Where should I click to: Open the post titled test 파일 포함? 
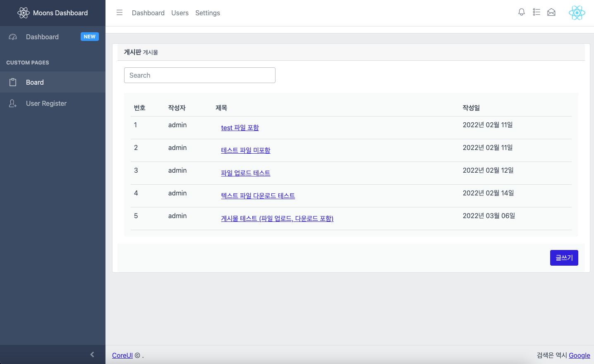(x=240, y=127)
